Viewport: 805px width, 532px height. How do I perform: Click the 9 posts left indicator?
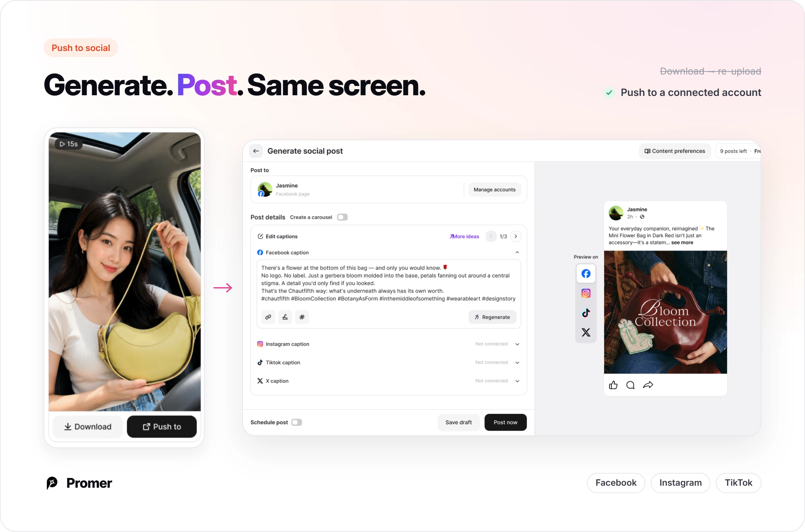click(734, 151)
